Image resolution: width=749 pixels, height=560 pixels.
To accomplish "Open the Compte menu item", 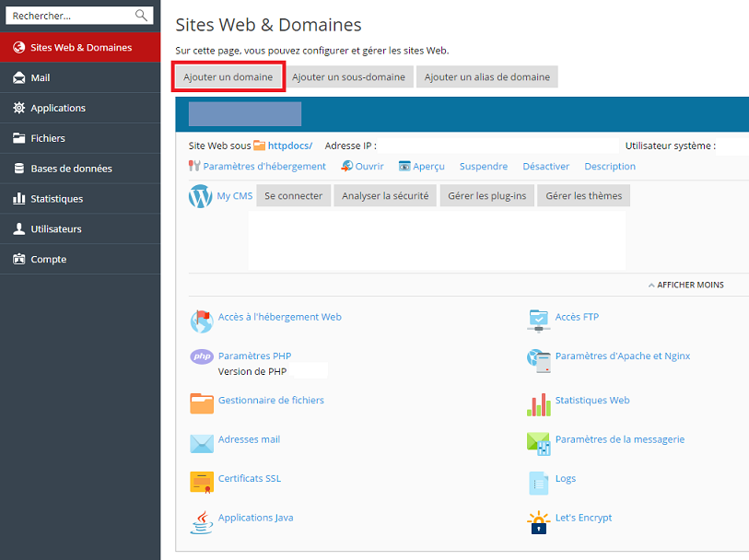I will 80,259.
